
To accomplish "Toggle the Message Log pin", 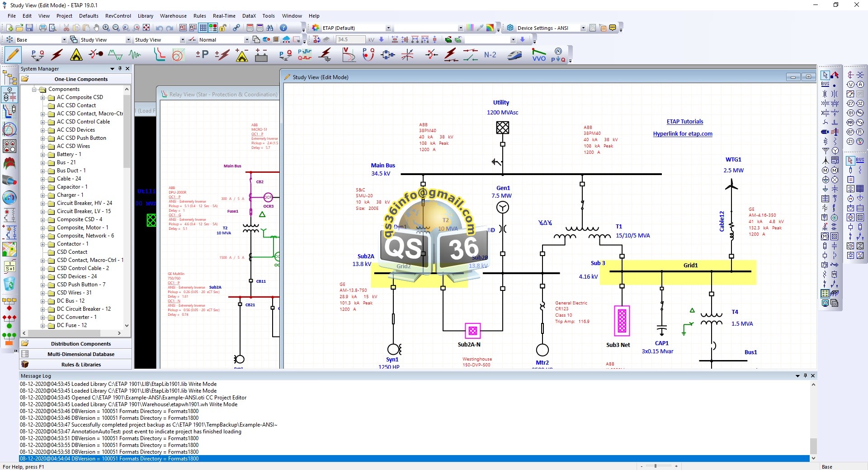I will click(805, 375).
